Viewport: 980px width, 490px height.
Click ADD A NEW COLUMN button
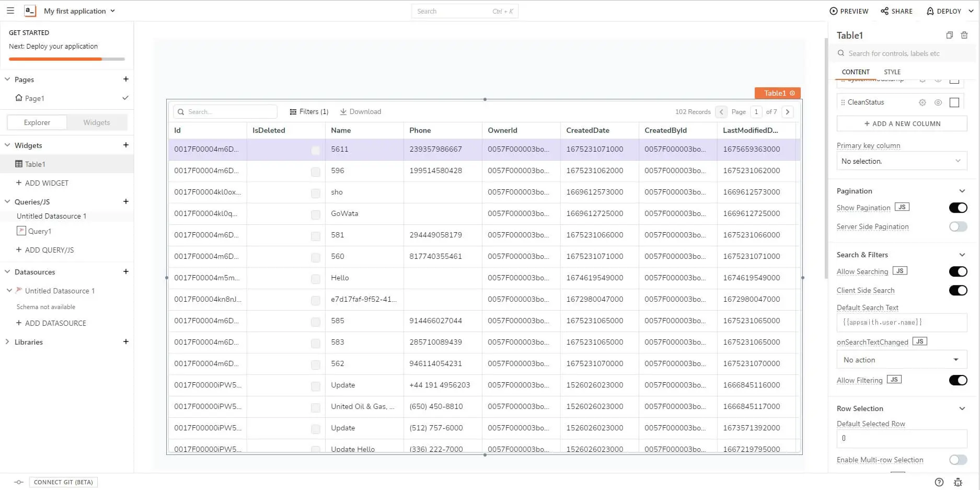(901, 123)
